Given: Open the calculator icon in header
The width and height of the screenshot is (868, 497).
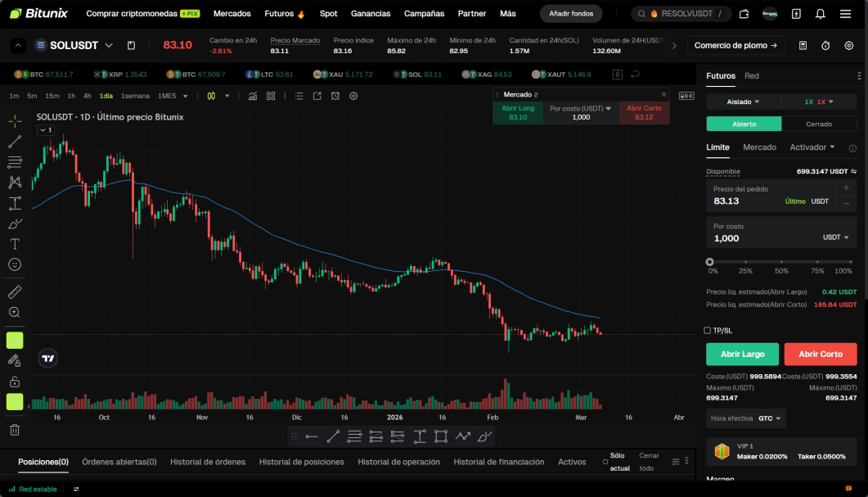Looking at the screenshot, I should coord(803,45).
